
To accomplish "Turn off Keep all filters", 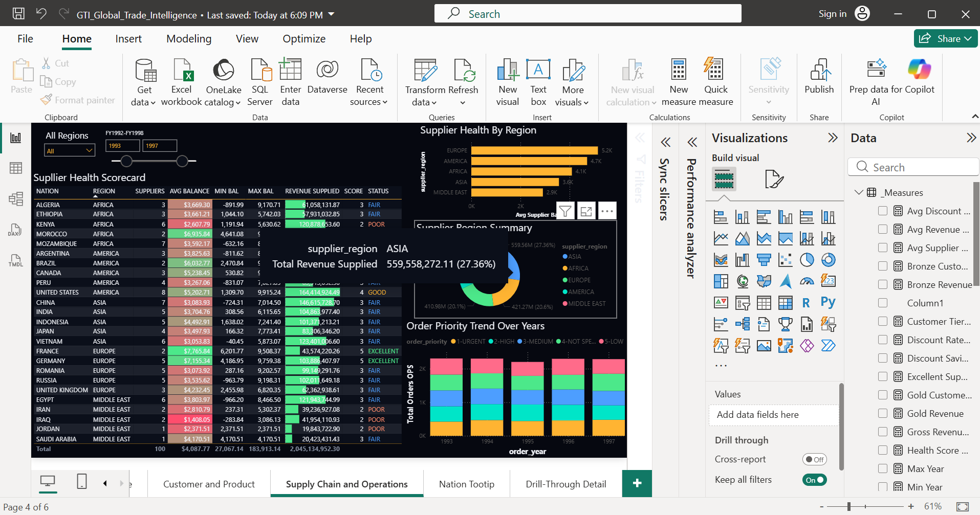I will (x=814, y=480).
